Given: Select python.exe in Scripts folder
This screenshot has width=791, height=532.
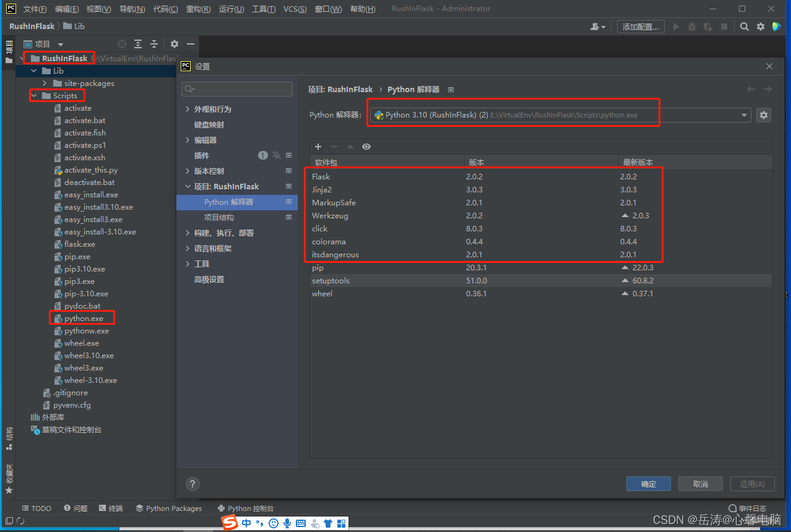Looking at the screenshot, I should pos(84,318).
